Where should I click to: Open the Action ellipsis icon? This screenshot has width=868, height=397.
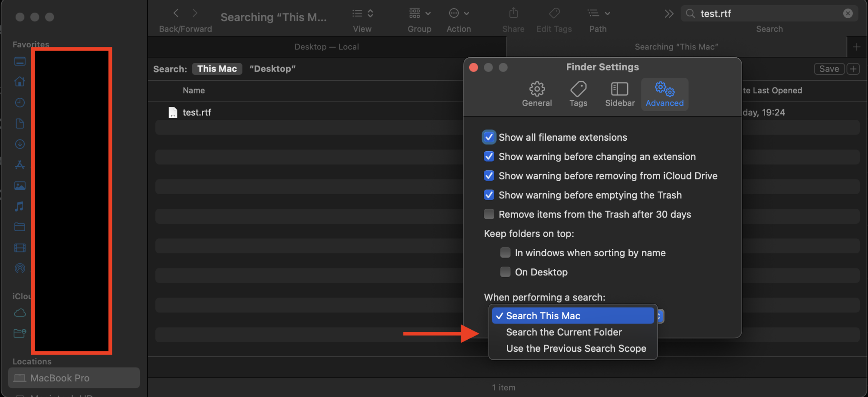click(454, 13)
